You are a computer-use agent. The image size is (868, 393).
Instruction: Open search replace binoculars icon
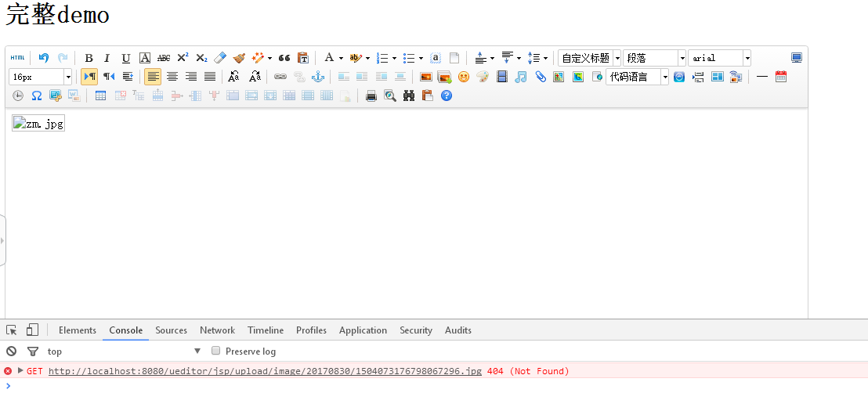click(409, 96)
